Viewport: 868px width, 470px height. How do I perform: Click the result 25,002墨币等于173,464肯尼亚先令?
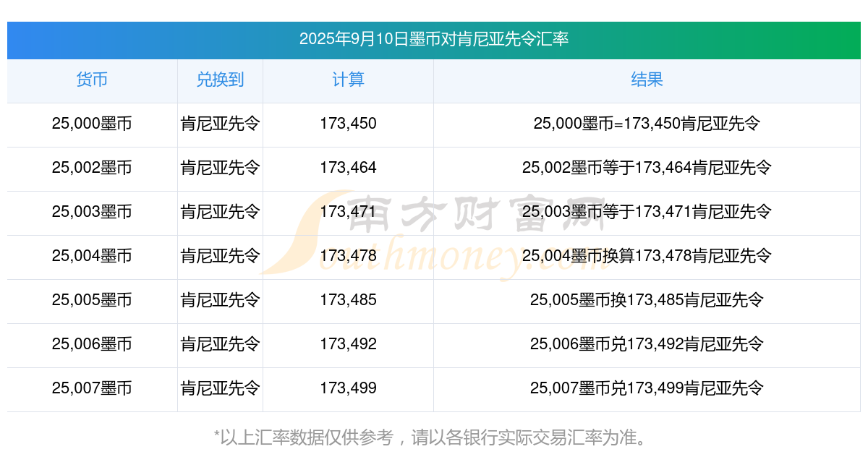647,168
